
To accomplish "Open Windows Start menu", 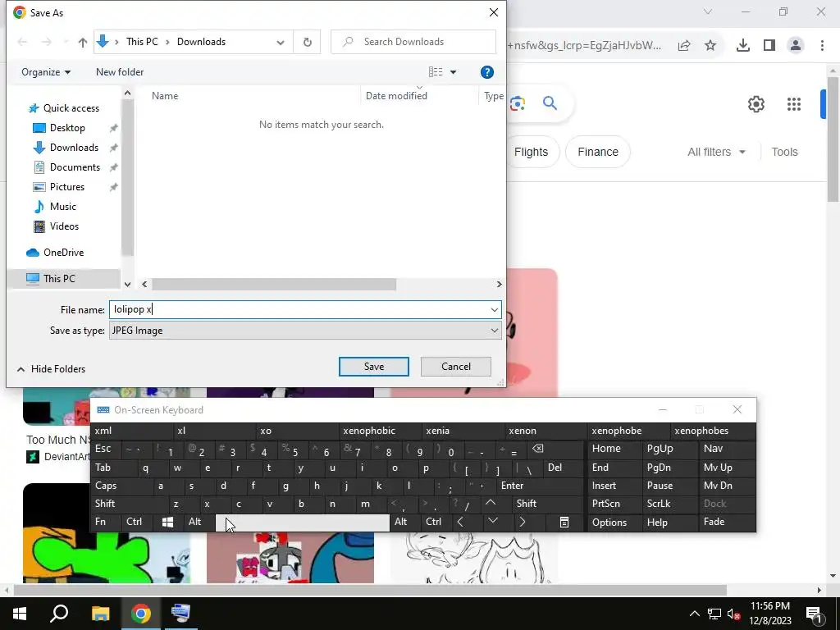I will click(20, 614).
